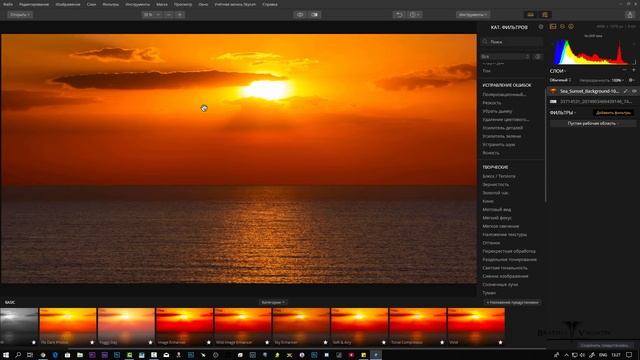Click the filter search field
This screenshot has height=360, width=640.
tap(512, 42)
